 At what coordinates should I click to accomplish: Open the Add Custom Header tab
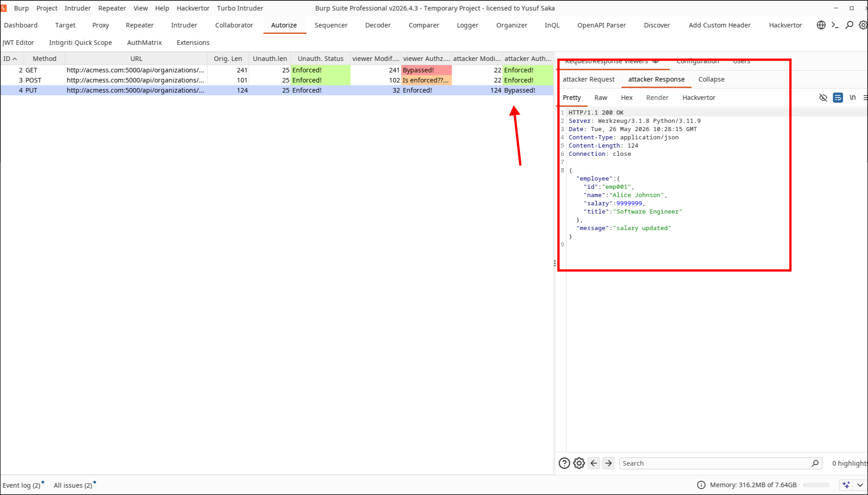click(719, 25)
